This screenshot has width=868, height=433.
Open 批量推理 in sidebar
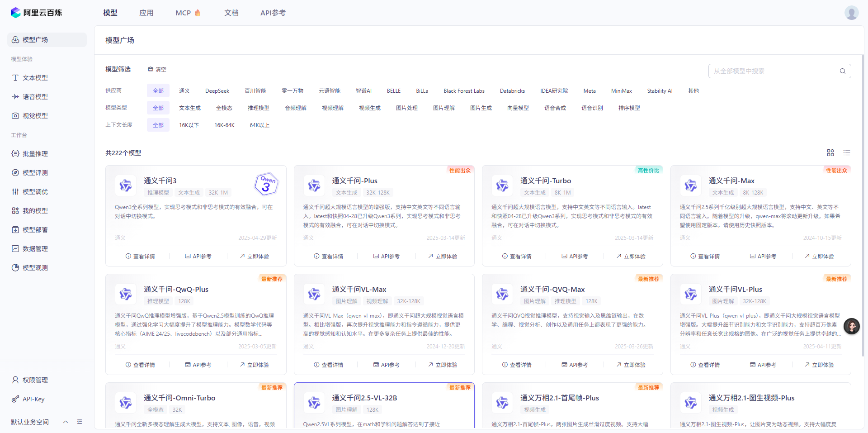(x=47, y=154)
